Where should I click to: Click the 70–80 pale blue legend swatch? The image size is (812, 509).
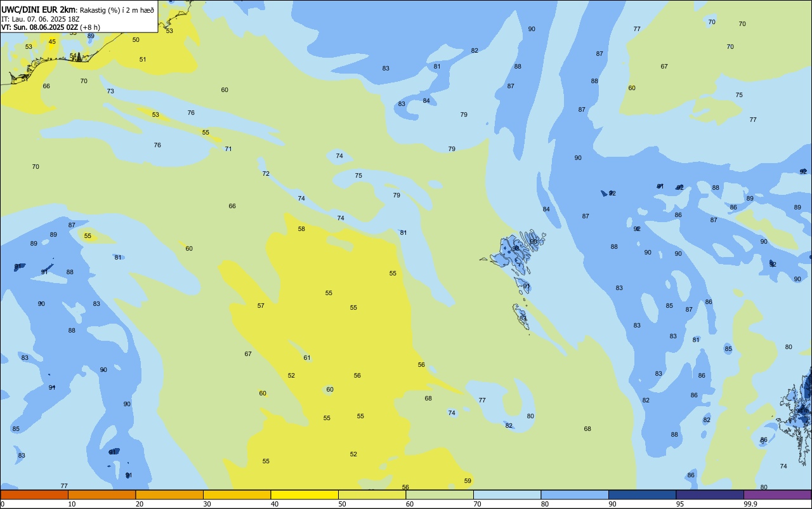pos(507,494)
